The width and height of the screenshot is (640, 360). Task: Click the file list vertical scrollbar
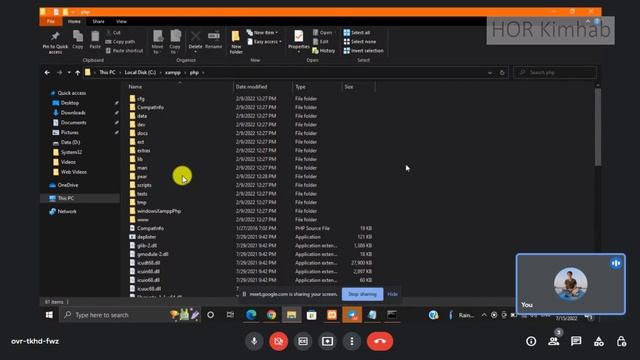point(598,127)
